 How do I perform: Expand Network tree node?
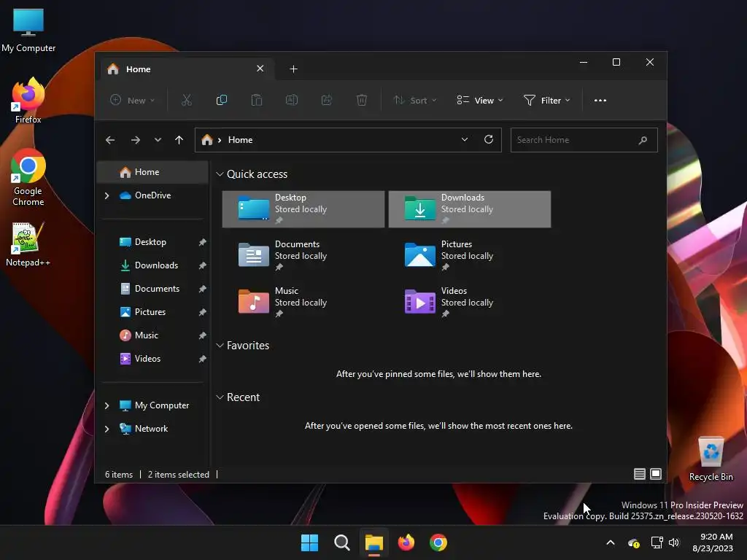(107, 429)
